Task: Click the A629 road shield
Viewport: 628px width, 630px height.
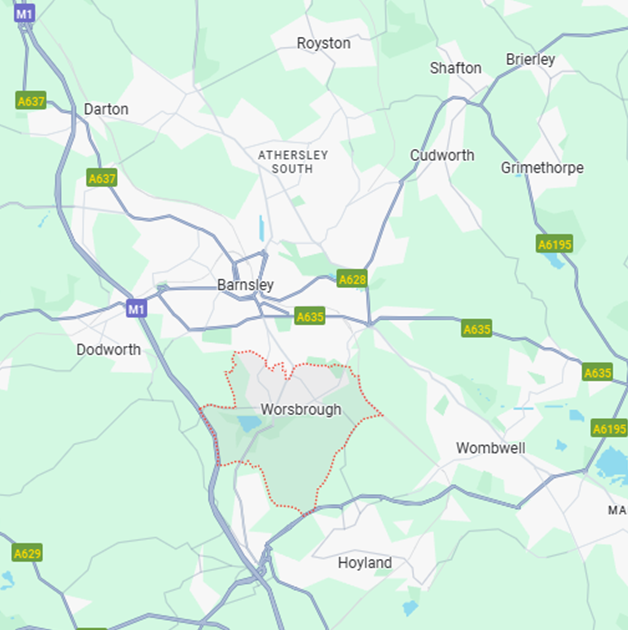Action: [27, 553]
